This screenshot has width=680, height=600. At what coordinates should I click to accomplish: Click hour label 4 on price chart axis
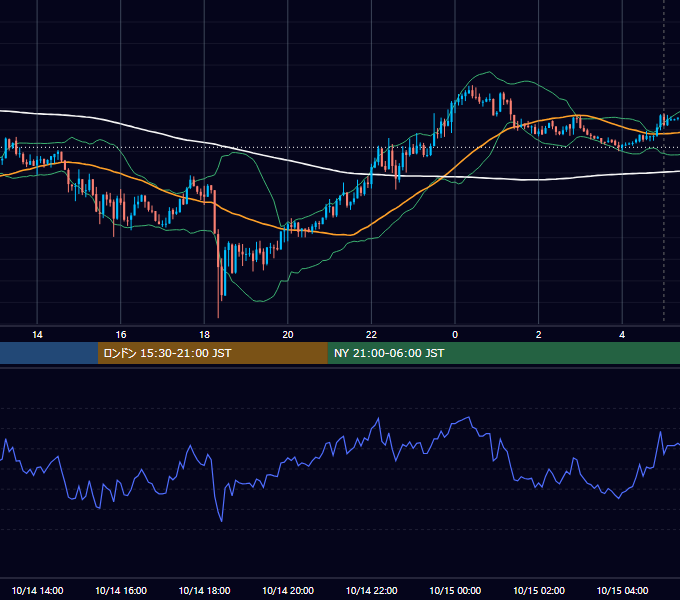(622, 335)
